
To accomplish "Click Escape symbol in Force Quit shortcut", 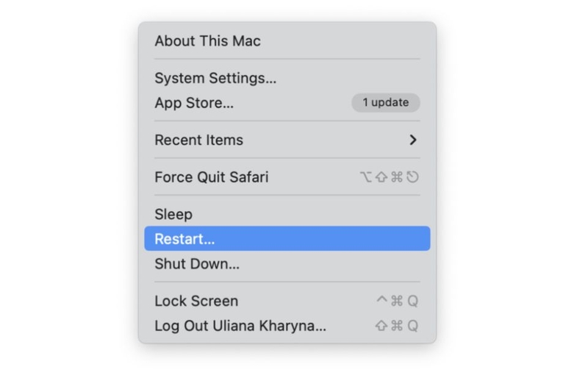I will pos(412,177).
